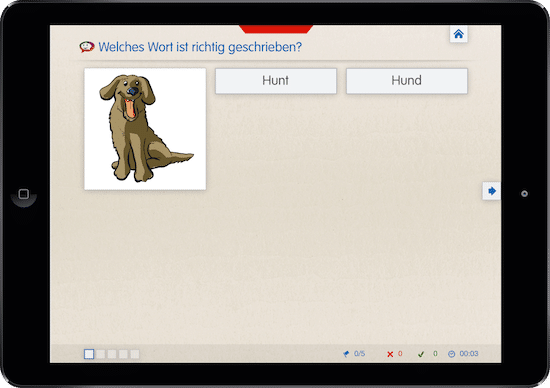This screenshot has height=388, width=550.
Task: Click the clock timer icon
Action: pyautogui.click(x=451, y=354)
